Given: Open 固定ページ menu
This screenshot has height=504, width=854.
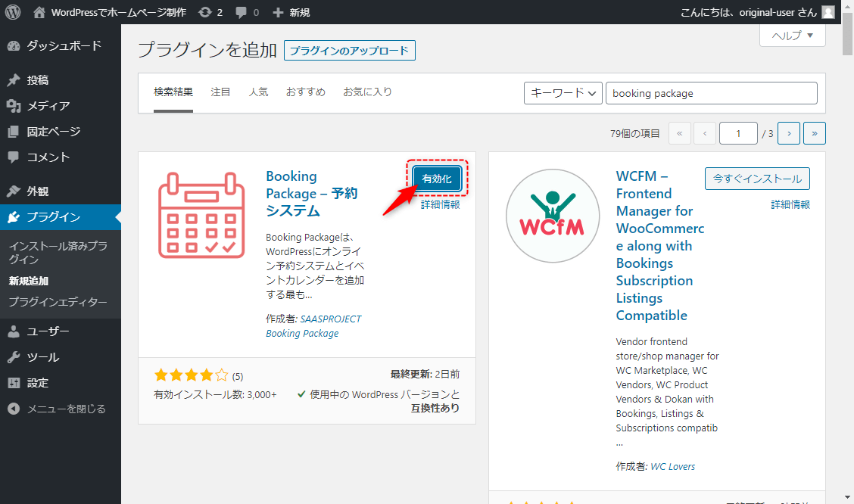Looking at the screenshot, I should coord(61,131).
